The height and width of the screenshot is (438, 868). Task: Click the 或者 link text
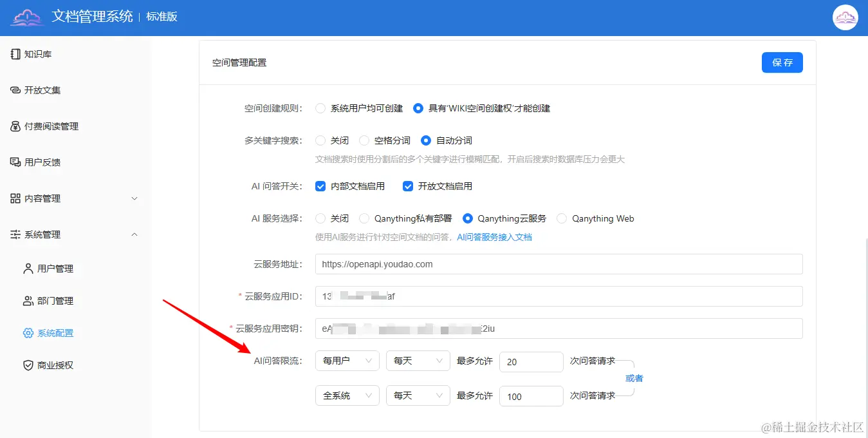pyautogui.click(x=634, y=378)
